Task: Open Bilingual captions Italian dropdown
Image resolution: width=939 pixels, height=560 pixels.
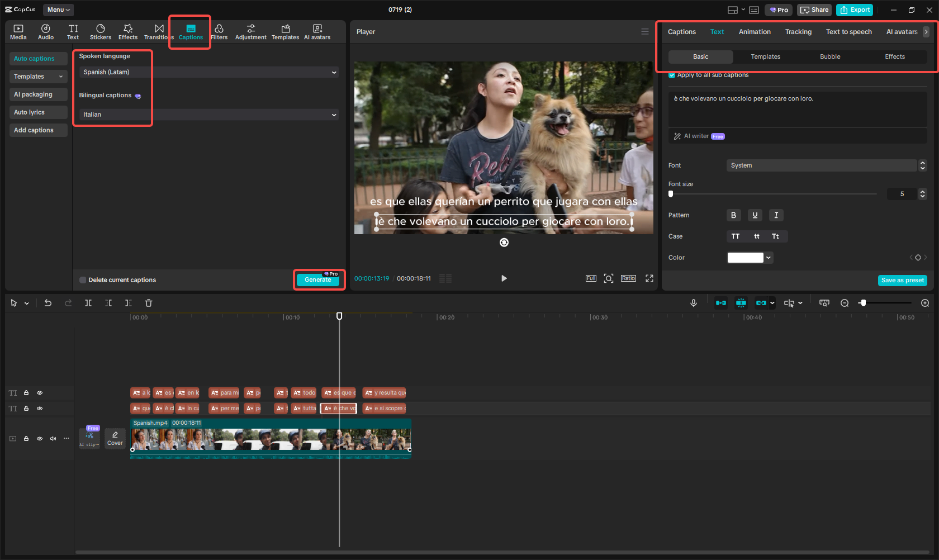Action: (208, 115)
